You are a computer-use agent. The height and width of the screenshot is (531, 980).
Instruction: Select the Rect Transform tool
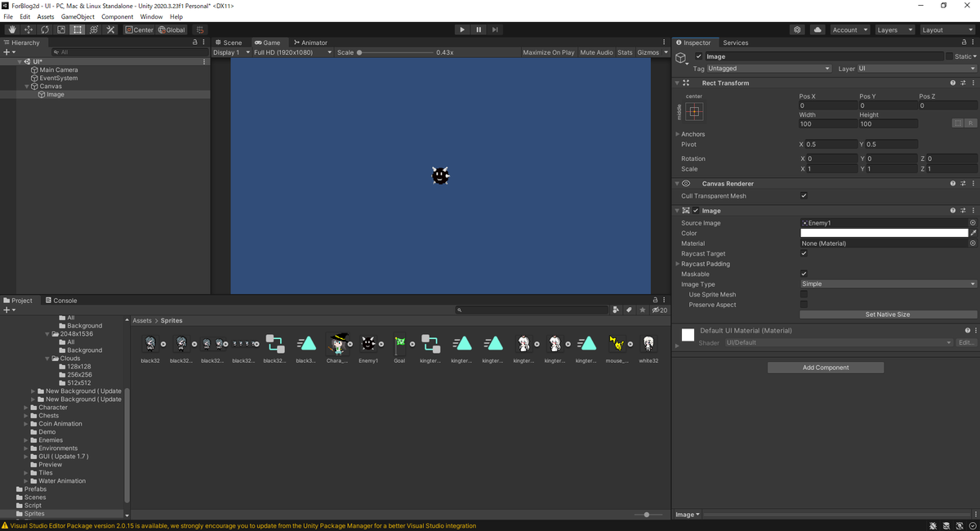[x=77, y=29]
